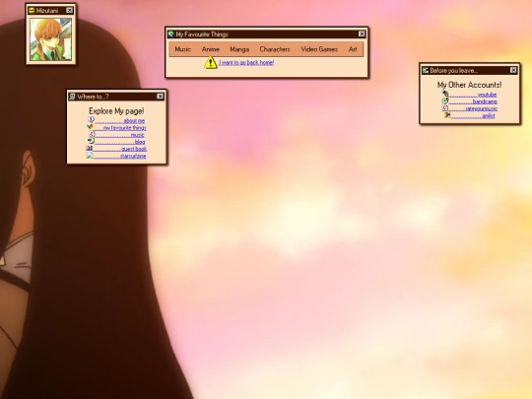Open the 'about me' link
Viewport: 532px width, 399px height.
(119, 121)
